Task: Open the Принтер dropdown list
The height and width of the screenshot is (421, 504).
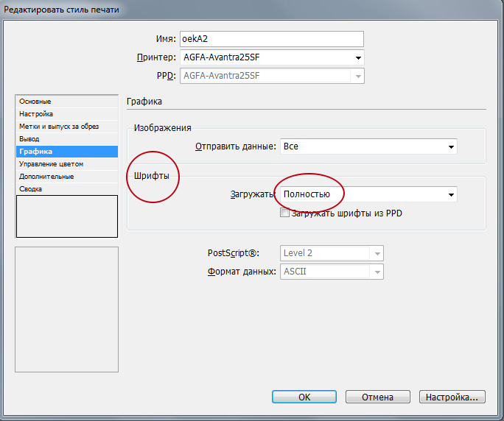Action: tap(272, 57)
